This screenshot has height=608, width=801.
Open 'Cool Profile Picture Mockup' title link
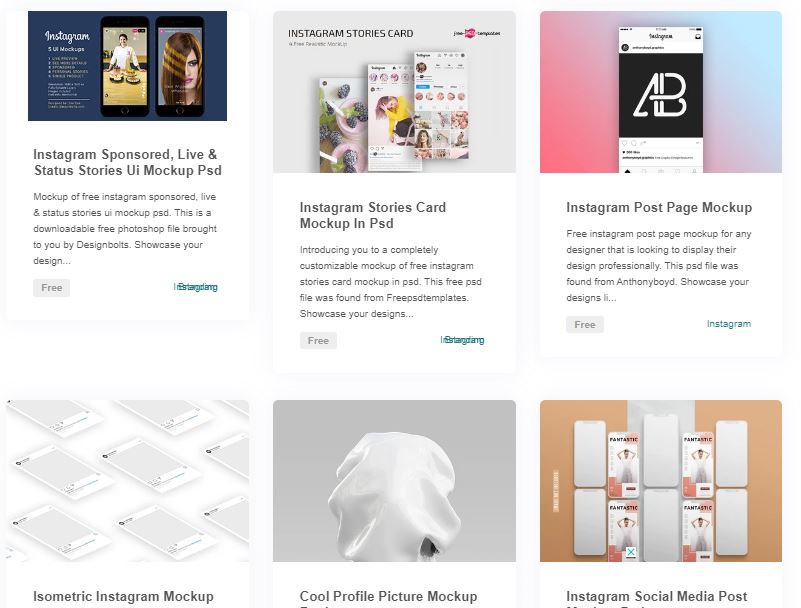[x=388, y=596]
